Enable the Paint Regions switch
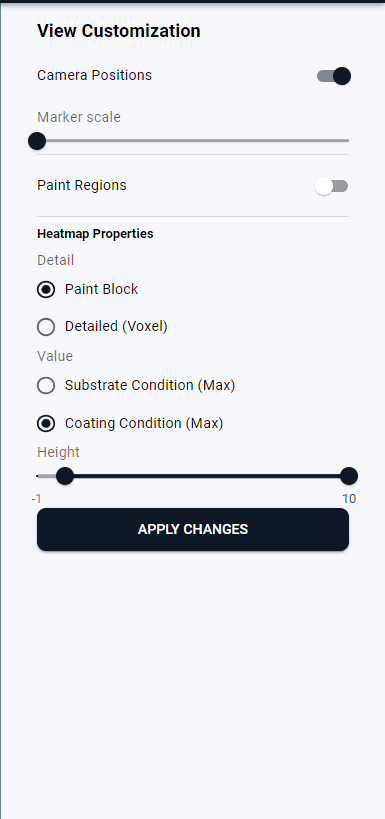The image size is (385, 819). point(332,186)
